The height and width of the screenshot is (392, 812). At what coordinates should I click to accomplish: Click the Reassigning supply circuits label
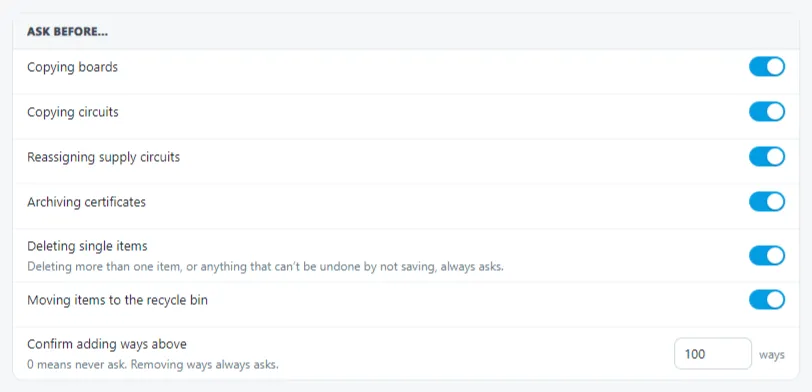(104, 157)
